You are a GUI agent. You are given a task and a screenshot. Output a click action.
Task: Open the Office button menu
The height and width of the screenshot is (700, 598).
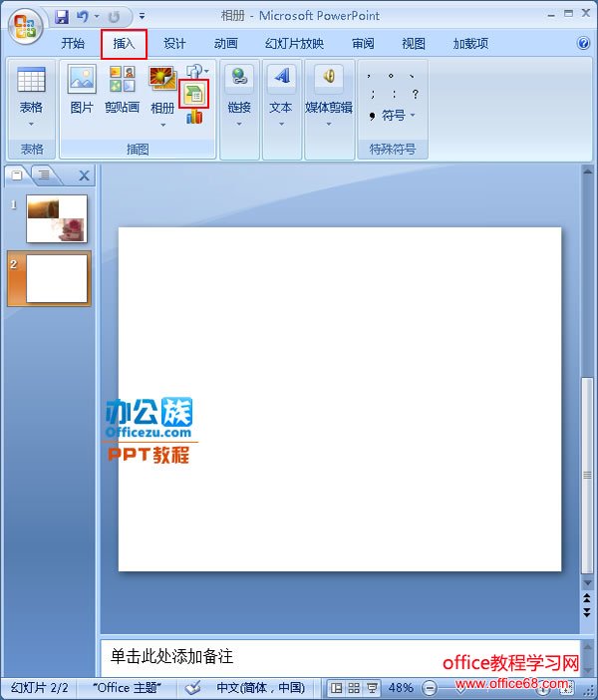coord(25,26)
